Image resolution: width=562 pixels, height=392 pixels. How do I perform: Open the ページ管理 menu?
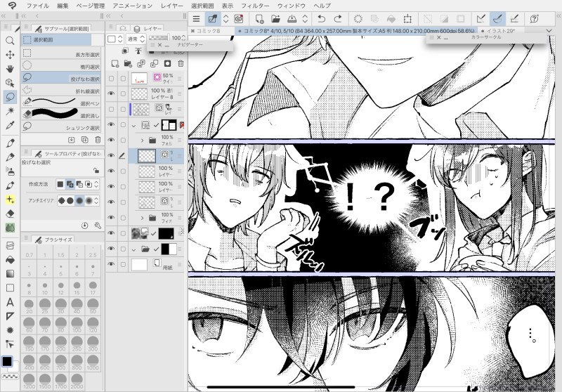pyautogui.click(x=91, y=6)
